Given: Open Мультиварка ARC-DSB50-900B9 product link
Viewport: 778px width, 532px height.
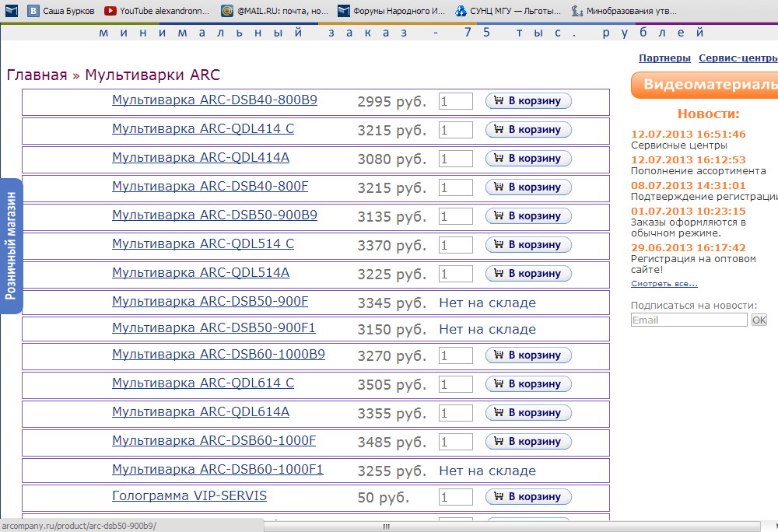Looking at the screenshot, I should pyautogui.click(x=215, y=215).
